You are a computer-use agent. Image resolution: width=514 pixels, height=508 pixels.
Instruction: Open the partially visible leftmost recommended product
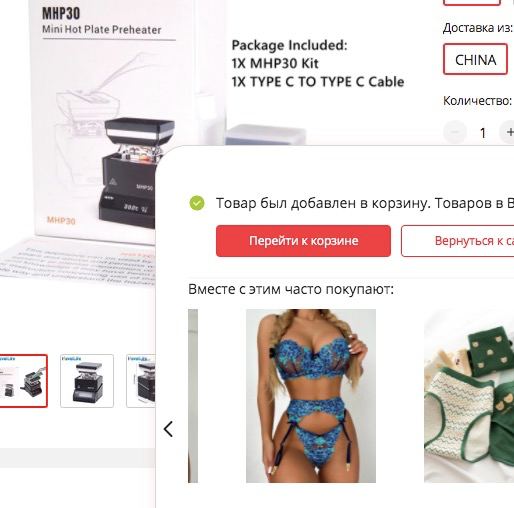[x=193, y=396]
